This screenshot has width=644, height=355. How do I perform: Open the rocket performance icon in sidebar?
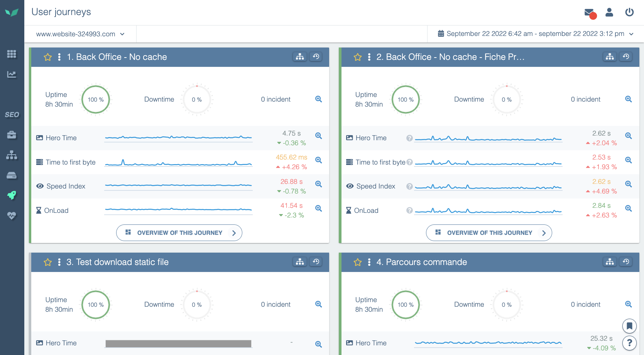point(12,195)
